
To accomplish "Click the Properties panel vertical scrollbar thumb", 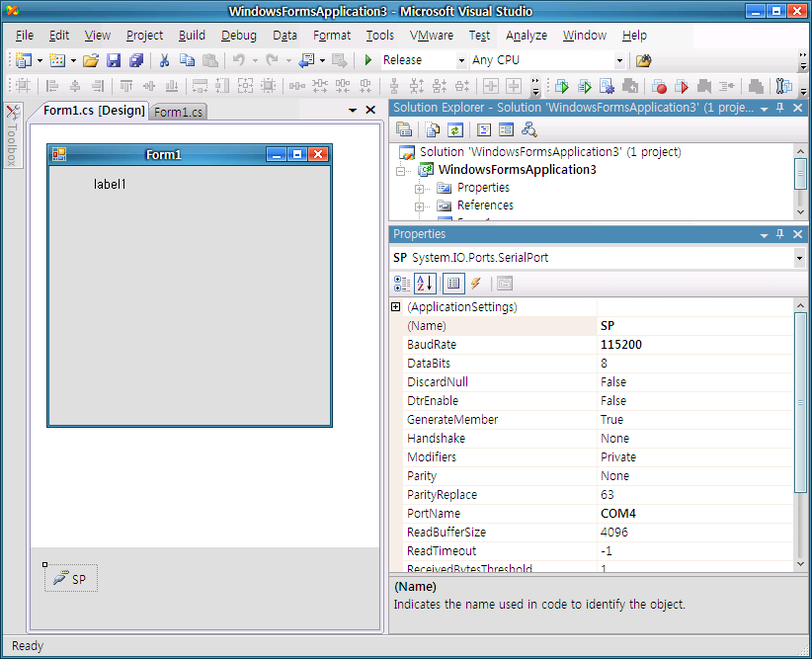I will [800, 402].
